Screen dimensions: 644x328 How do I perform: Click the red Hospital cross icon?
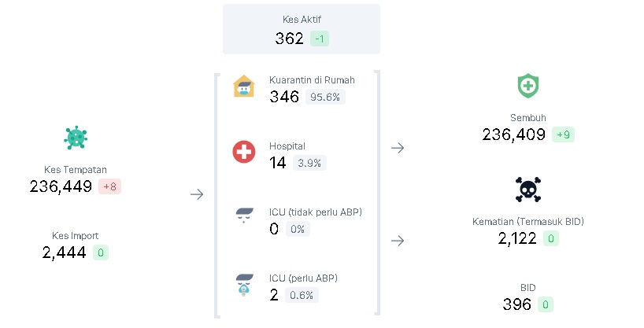(244, 152)
